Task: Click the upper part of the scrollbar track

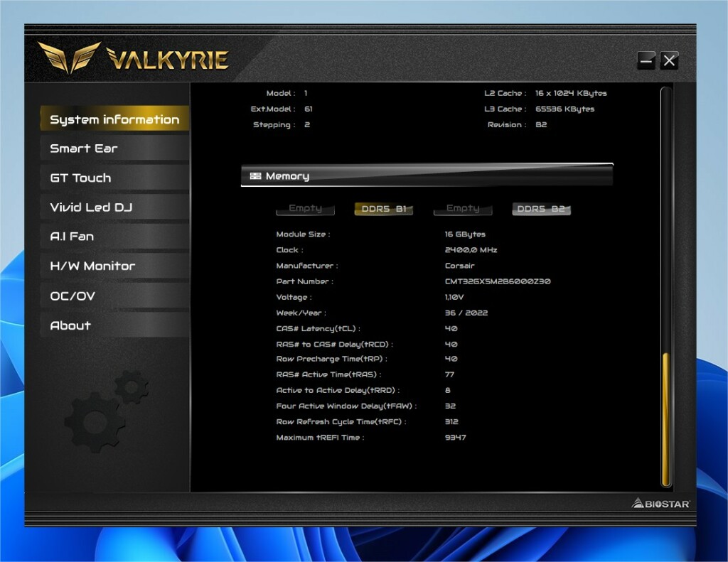Action: (x=665, y=218)
